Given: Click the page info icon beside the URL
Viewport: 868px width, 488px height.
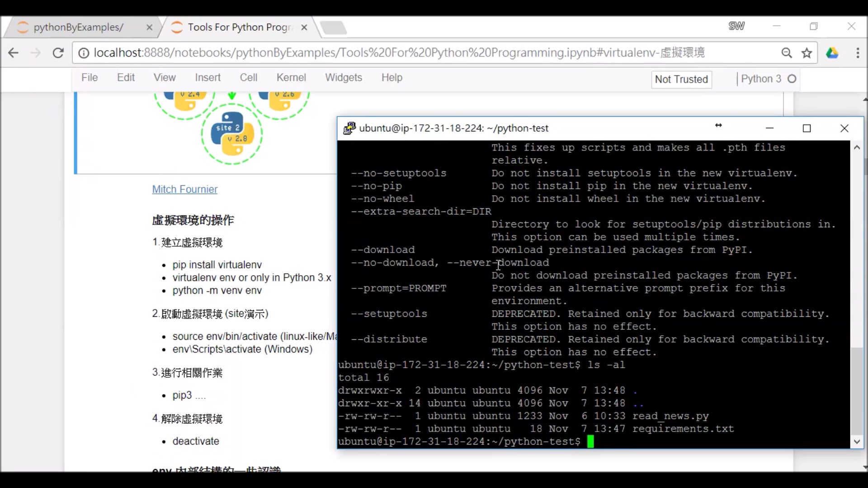Looking at the screenshot, I should click(x=83, y=52).
